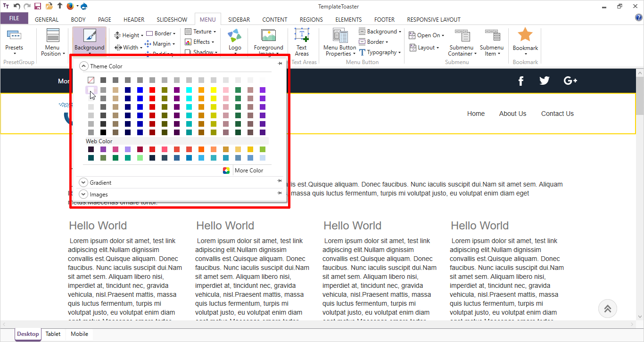Expand the Gradient section
The image size is (644, 342).
click(83, 182)
